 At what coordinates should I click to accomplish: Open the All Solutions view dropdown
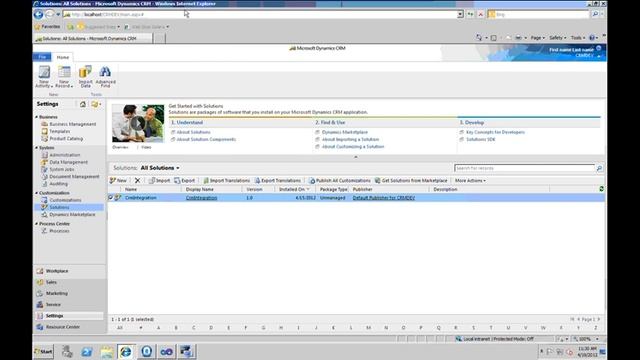pos(160,168)
